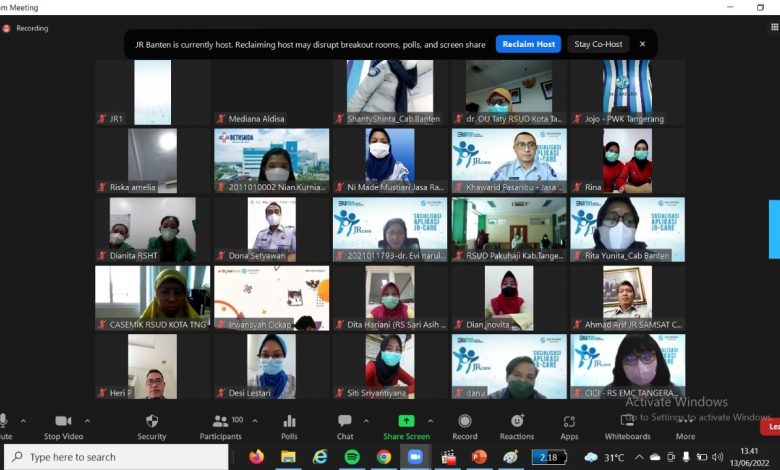Expand video settings arrow beside Stop Video
Viewport: 780px width, 470px height.
pyautogui.click(x=87, y=420)
